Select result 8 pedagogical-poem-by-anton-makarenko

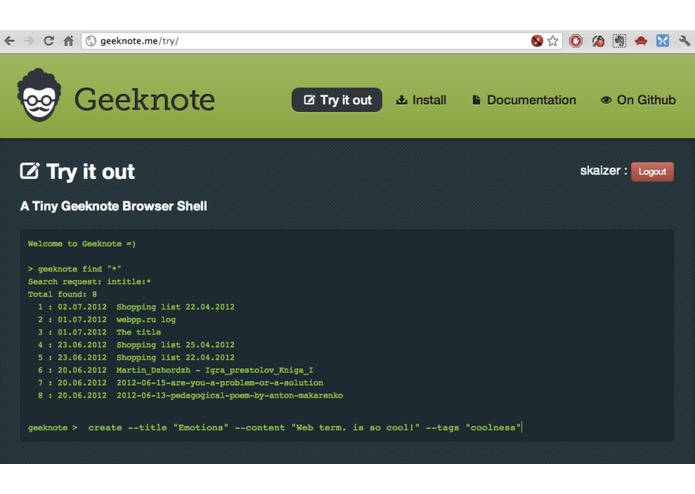190,395
